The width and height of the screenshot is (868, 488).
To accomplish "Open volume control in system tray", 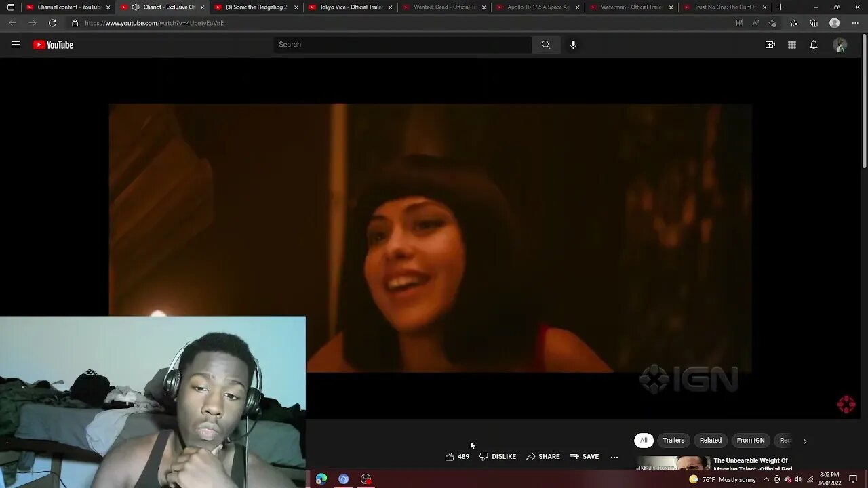I will point(798,479).
